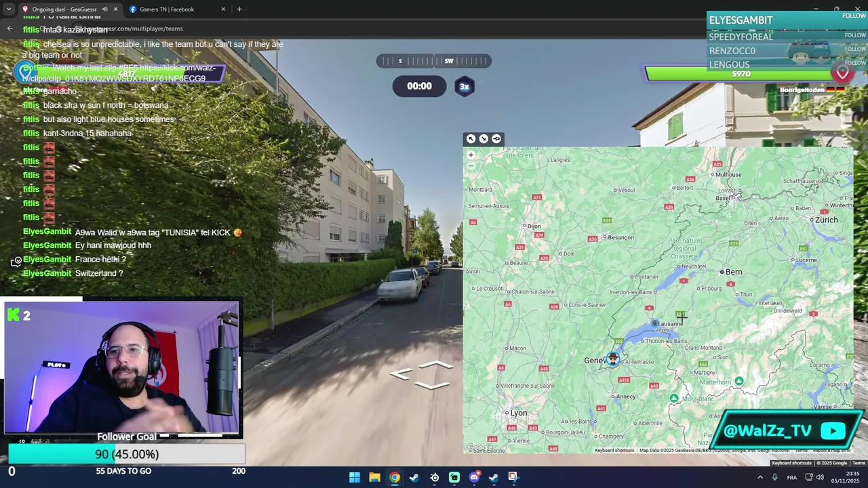This screenshot has width=868, height=488.
Task: Open first Steam icon on taskbar
Action: tap(414, 477)
